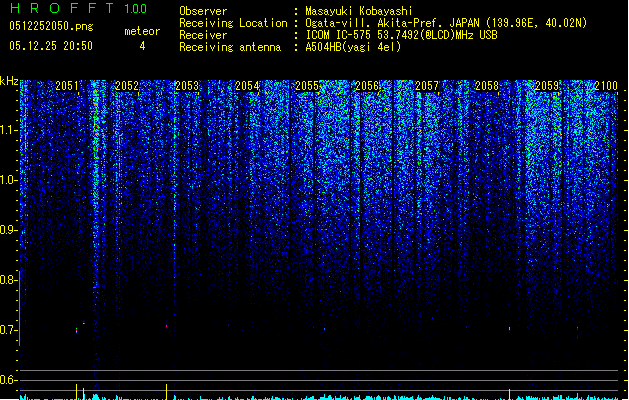Select observer name Masayuki Kobayashi
Viewport: 629px width, 400px height.
click(x=359, y=11)
